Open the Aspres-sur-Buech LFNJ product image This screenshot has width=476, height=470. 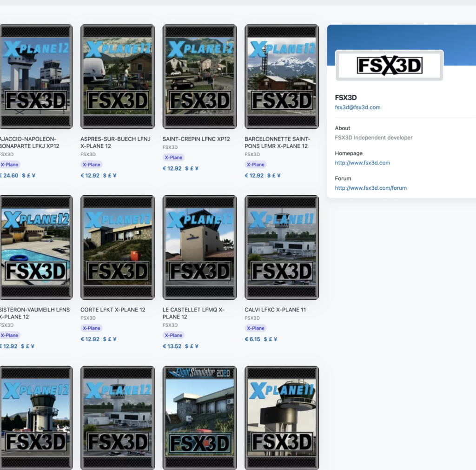coord(118,77)
